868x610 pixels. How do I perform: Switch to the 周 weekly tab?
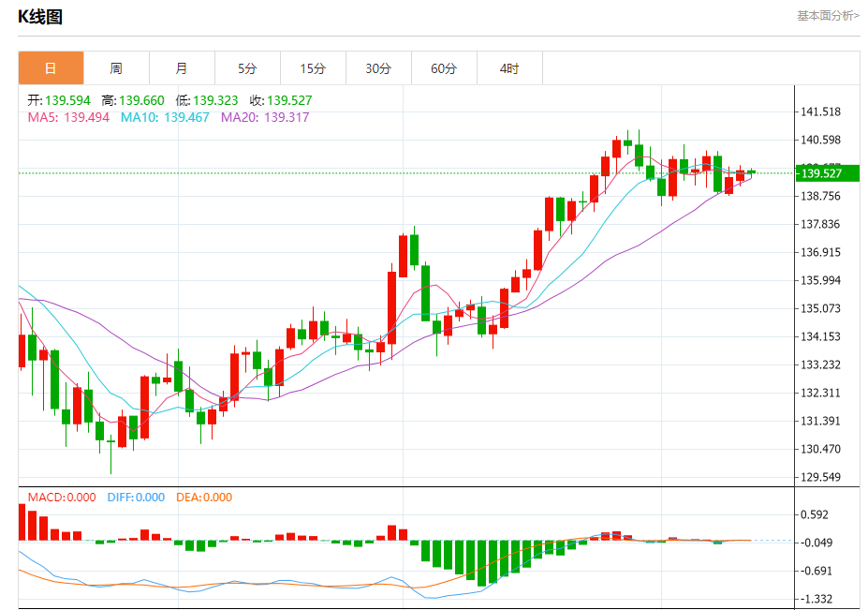(116, 68)
